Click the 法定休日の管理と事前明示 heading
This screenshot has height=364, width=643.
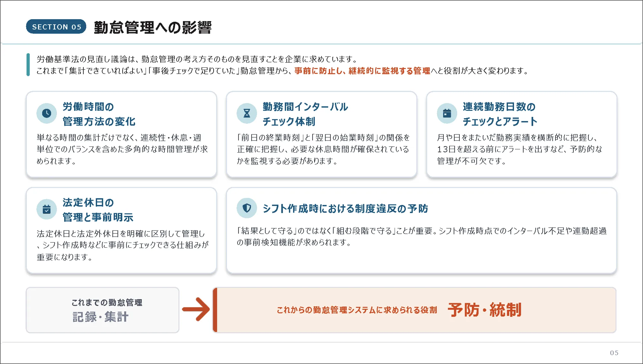tap(98, 210)
